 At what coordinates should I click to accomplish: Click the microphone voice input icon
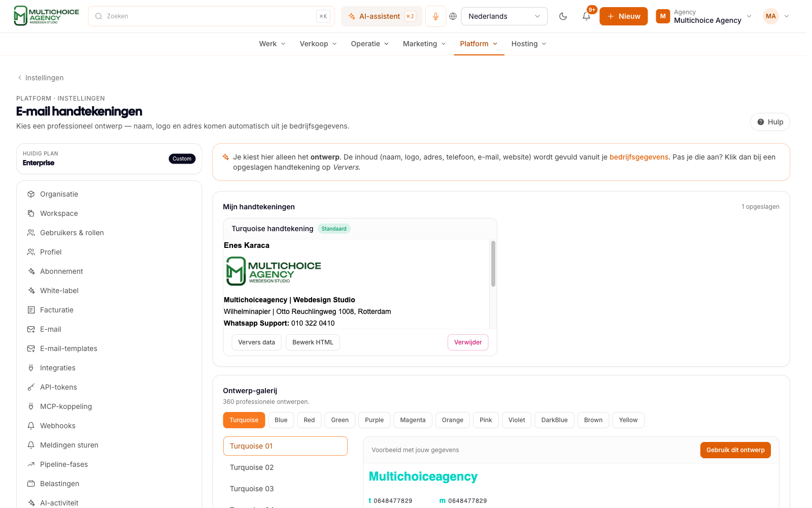click(x=435, y=16)
